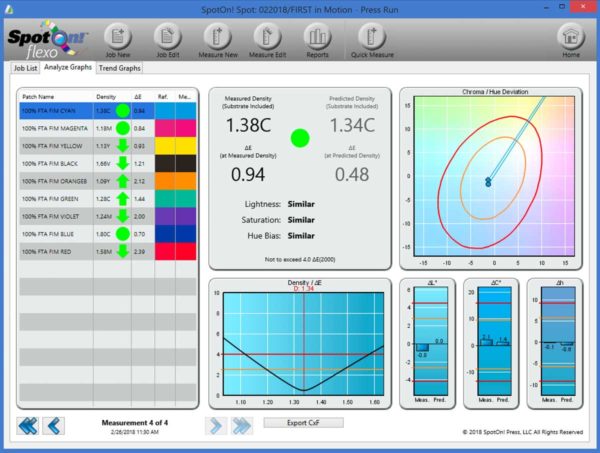
Task: Click the ΔC* bar chart
Action: coord(494,341)
